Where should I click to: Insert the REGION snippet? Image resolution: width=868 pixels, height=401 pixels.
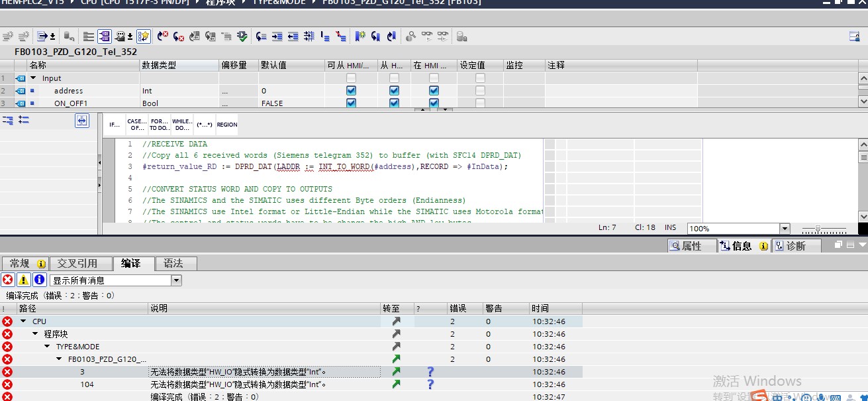(226, 125)
